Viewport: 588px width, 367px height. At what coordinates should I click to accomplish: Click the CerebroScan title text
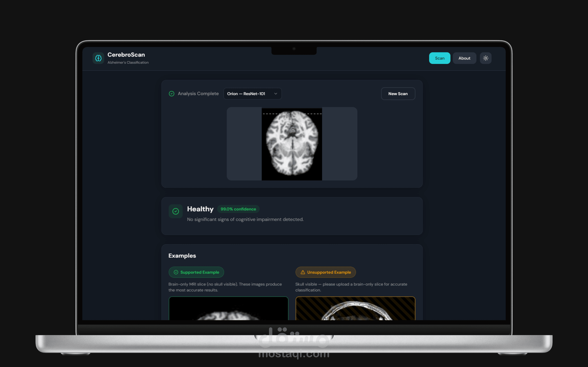point(126,55)
